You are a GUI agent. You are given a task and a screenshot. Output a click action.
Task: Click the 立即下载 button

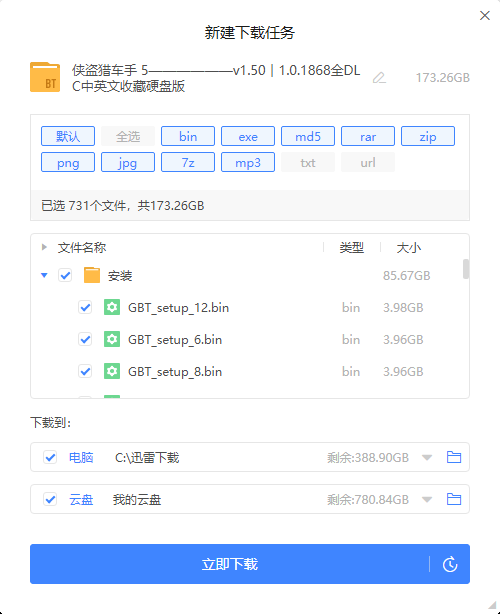(230, 564)
